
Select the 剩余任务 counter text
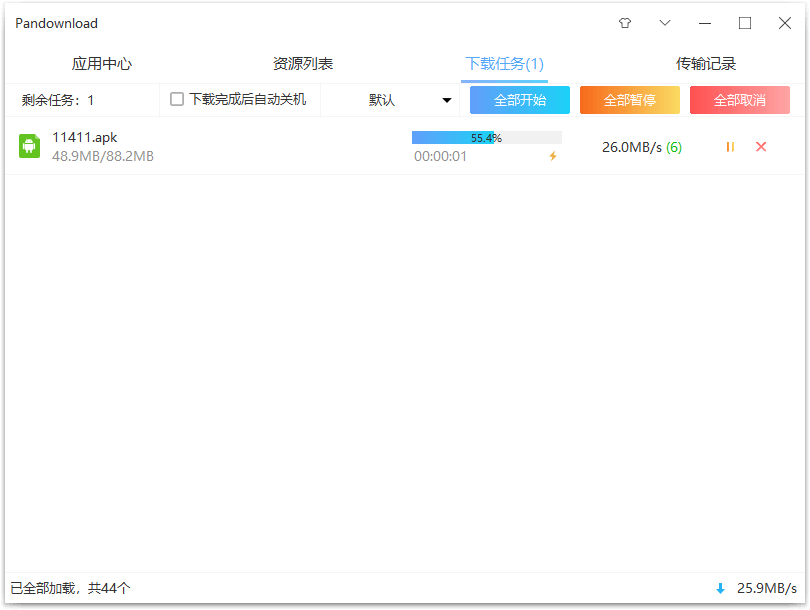(57, 99)
